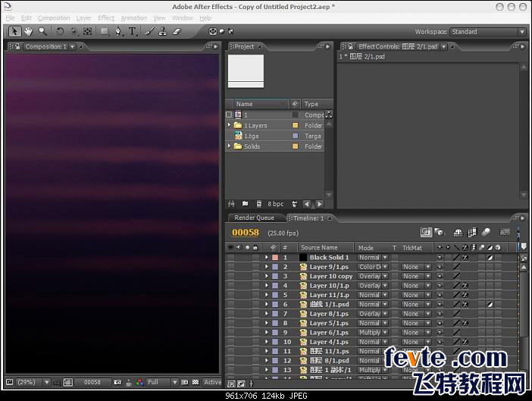Select the Zoom magnifier tool
Viewport: 532px width, 401px height.
[x=42, y=32]
